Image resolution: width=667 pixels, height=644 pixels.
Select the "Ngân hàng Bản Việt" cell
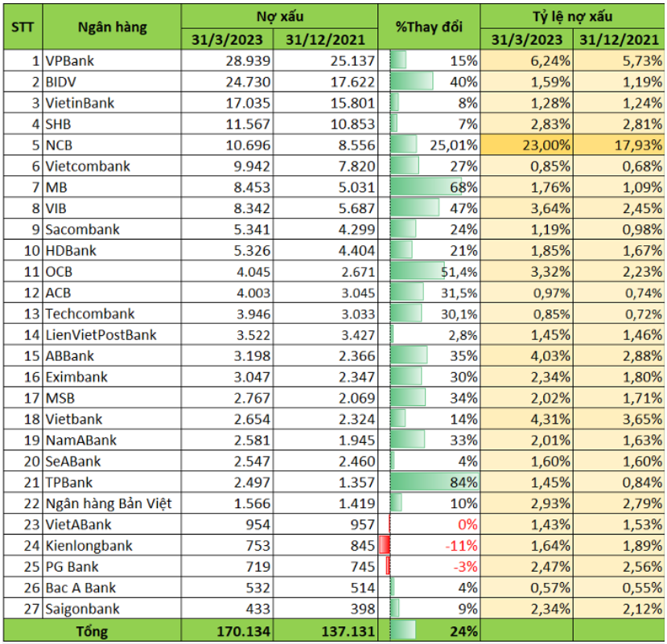(x=112, y=503)
